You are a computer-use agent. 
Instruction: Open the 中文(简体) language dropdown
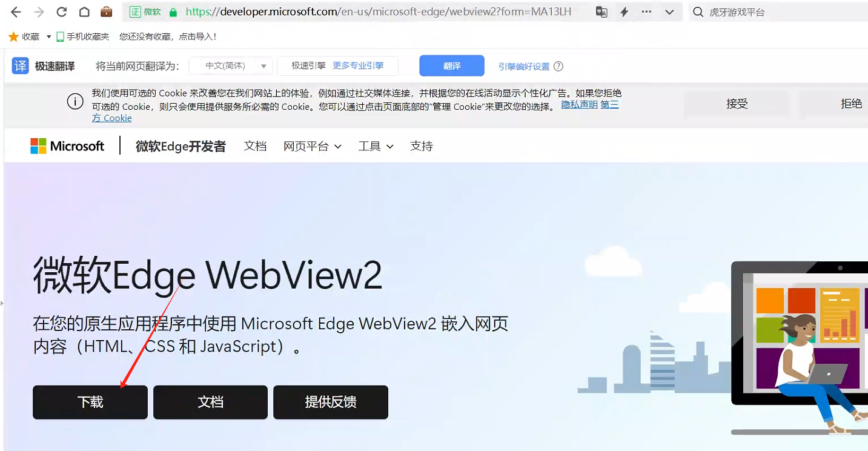(231, 66)
